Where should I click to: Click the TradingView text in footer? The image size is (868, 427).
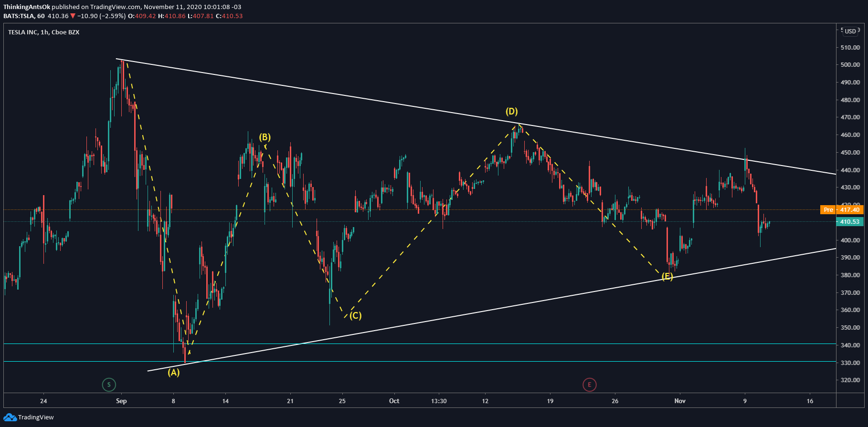pos(36,417)
